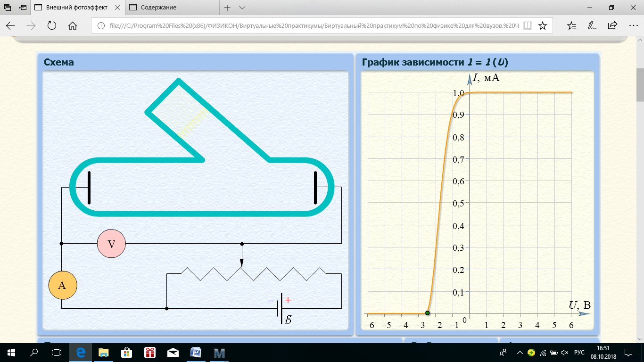The image size is (644, 362).
Task: Add notes with the pen icon
Action: click(x=592, y=25)
